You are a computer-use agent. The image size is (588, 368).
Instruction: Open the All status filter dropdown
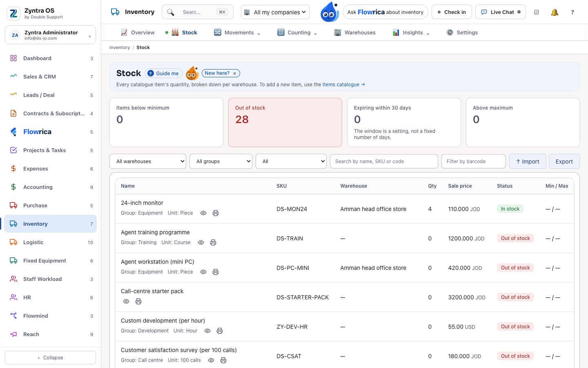pyautogui.click(x=291, y=162)
